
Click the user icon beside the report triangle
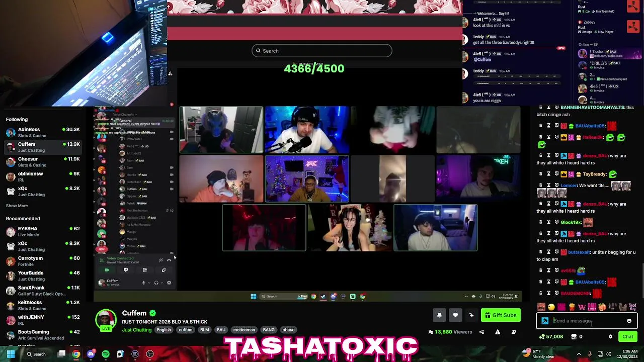point(514,332)
